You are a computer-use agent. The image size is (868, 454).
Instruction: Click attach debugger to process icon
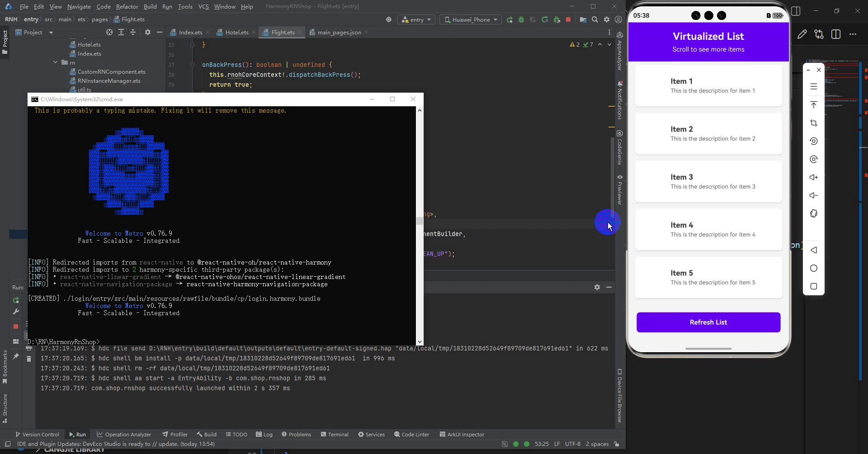[557, 19]
